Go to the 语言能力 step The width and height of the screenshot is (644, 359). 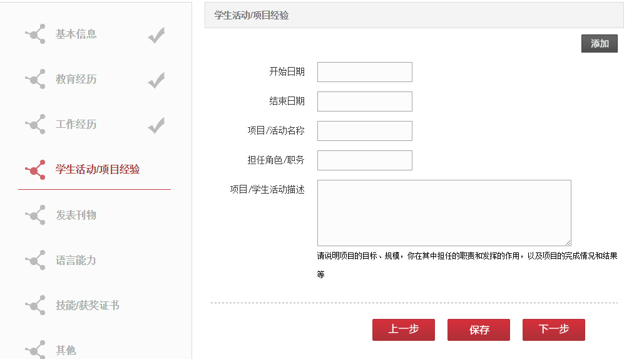click(x=76, y=260)
